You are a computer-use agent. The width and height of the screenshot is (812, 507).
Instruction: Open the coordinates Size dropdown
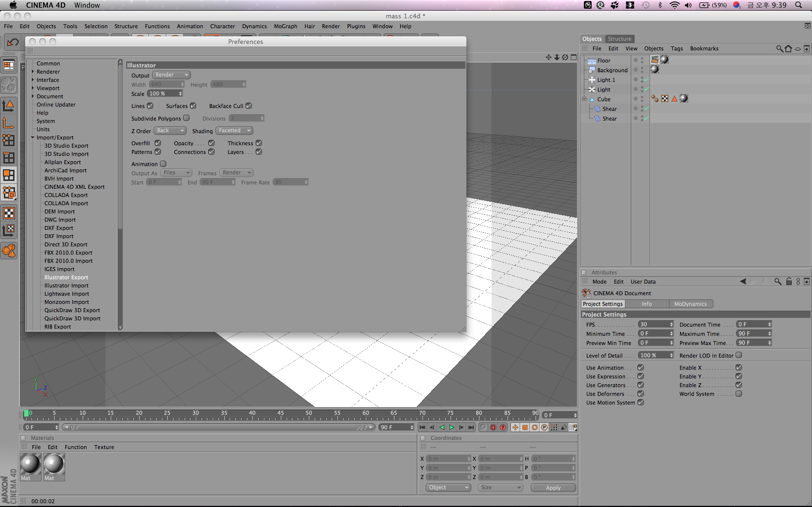[501, 488]
